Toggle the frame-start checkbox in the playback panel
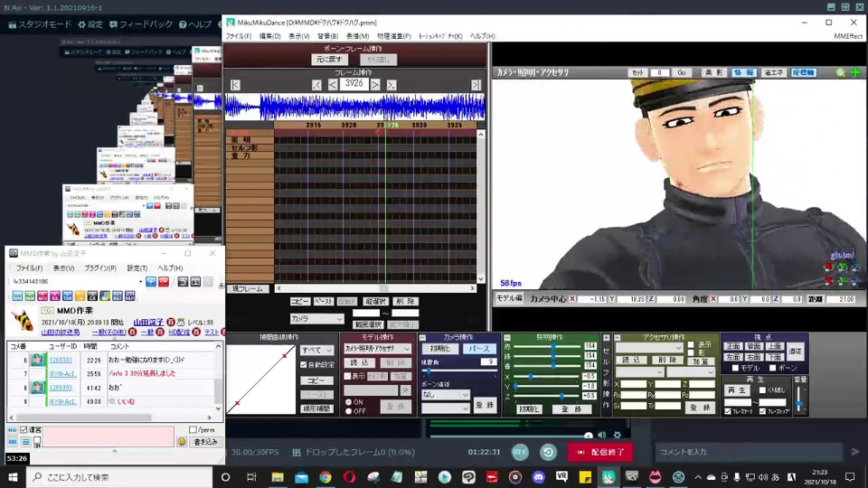The height and width of the screenshot is (488, 868). coord(728,412)
